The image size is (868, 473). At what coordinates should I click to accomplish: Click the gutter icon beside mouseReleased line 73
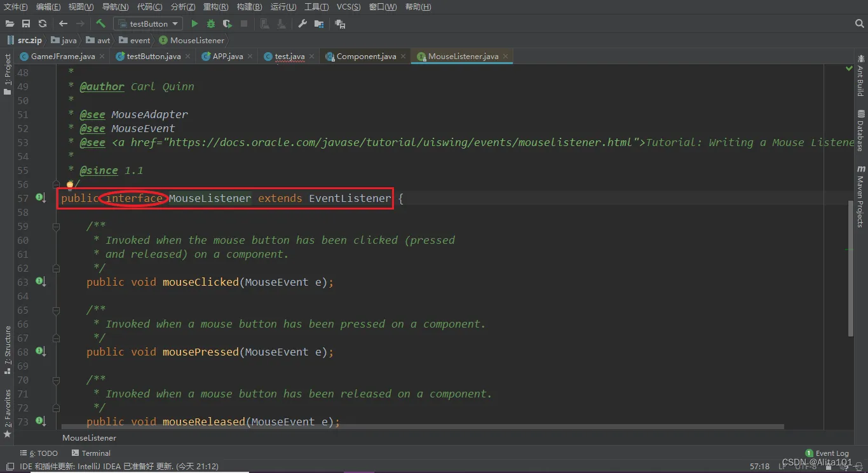(41, 421)
